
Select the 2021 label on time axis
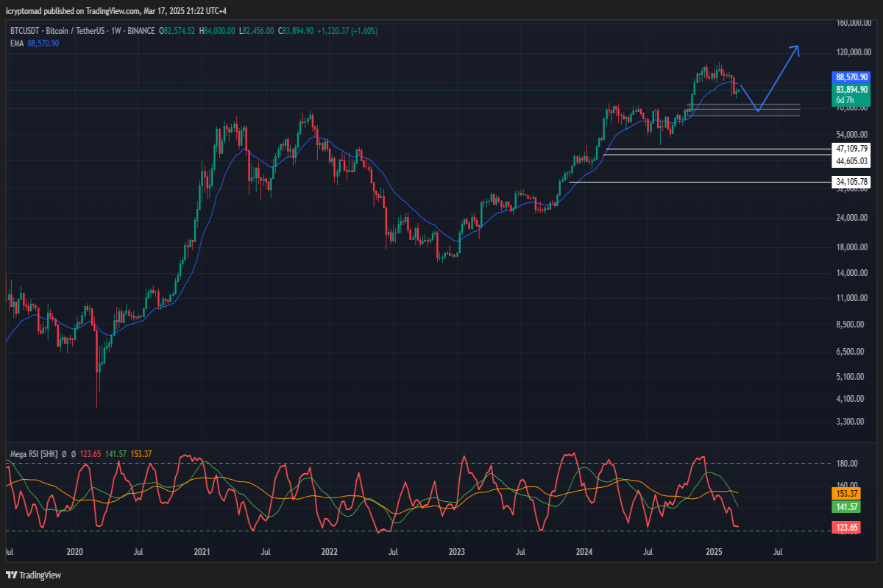coord(202,550)
